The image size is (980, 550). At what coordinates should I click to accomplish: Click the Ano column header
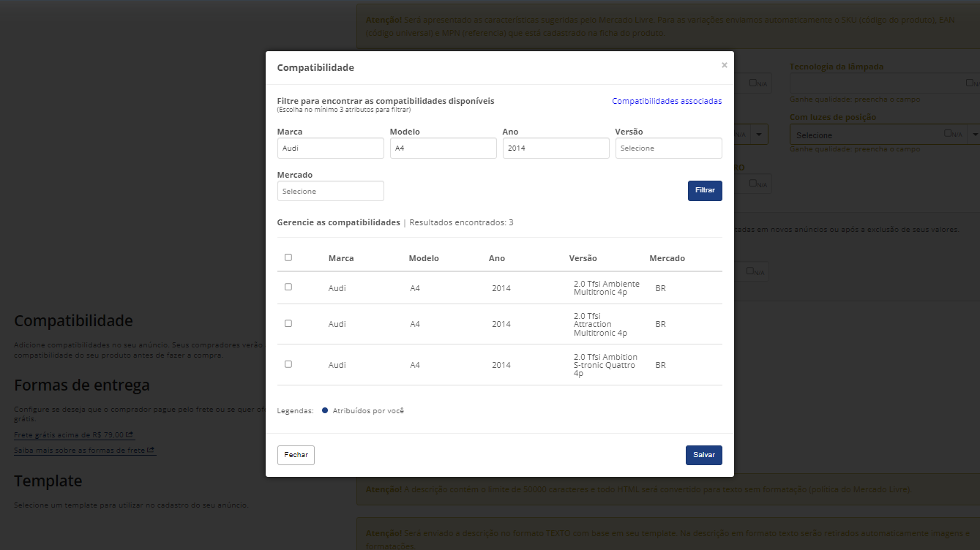pos(497,258)
